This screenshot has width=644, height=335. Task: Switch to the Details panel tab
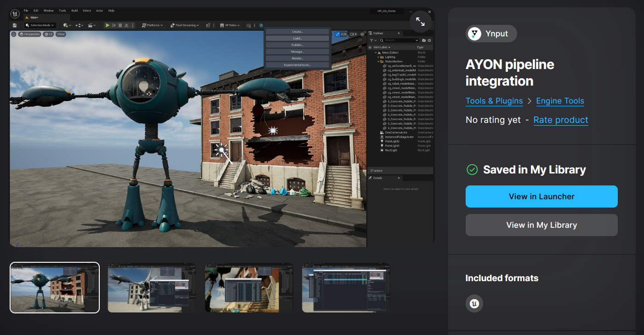pos(385,178)
